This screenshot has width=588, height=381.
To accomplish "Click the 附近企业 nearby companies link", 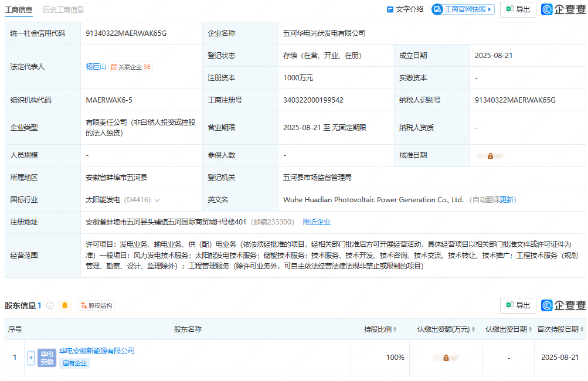I will (x=317, y=222).
